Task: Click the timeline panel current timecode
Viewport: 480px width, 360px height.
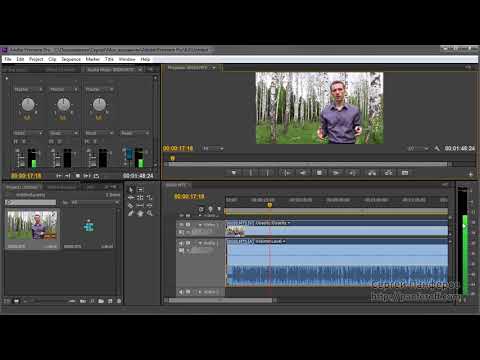Action: [x=189, y=197]
